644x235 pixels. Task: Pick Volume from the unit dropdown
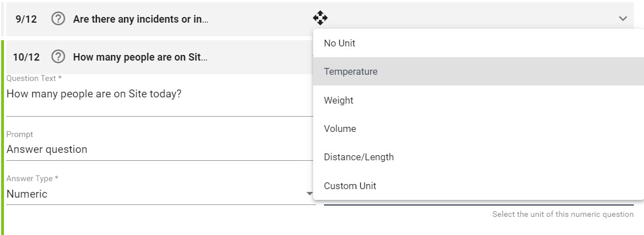340,129
